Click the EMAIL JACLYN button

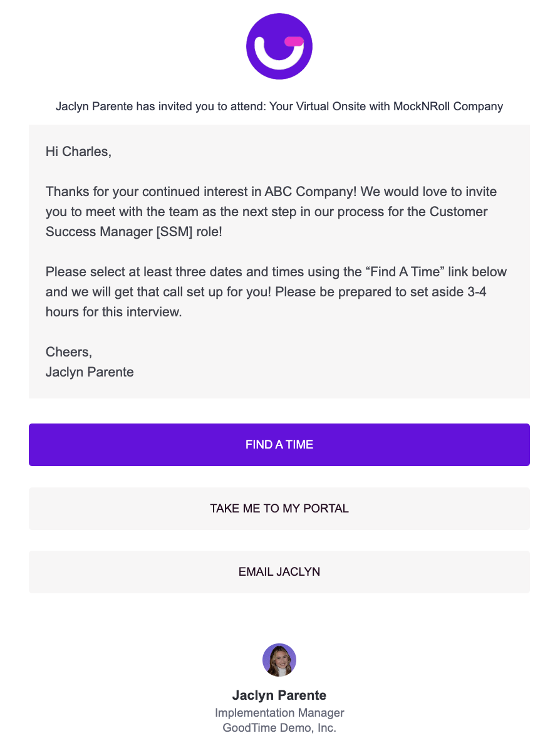click(279, 572)
